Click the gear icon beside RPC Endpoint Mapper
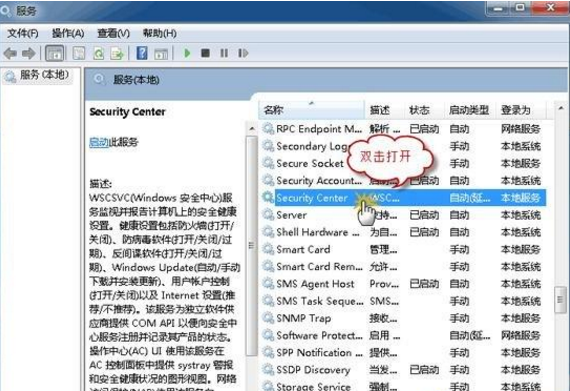Screen dimensions: 570x391 coord(268,129)
